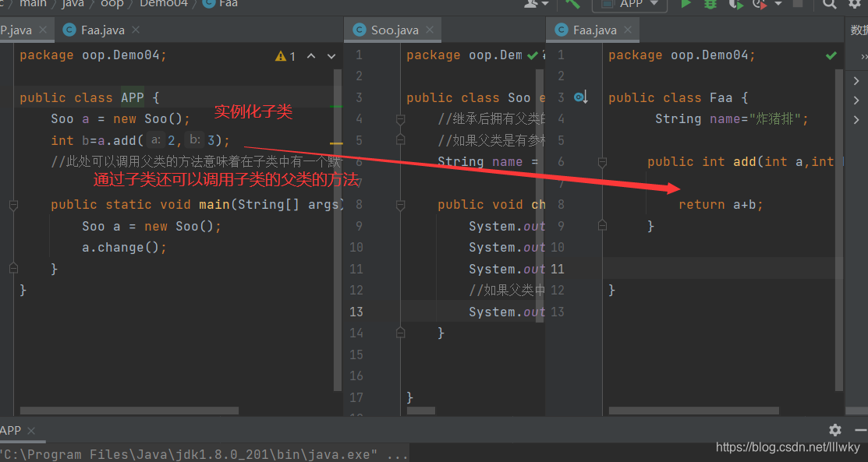Screen dimensions: 868x462
Task: Close the APP run tab
Action: pos(31,431)
